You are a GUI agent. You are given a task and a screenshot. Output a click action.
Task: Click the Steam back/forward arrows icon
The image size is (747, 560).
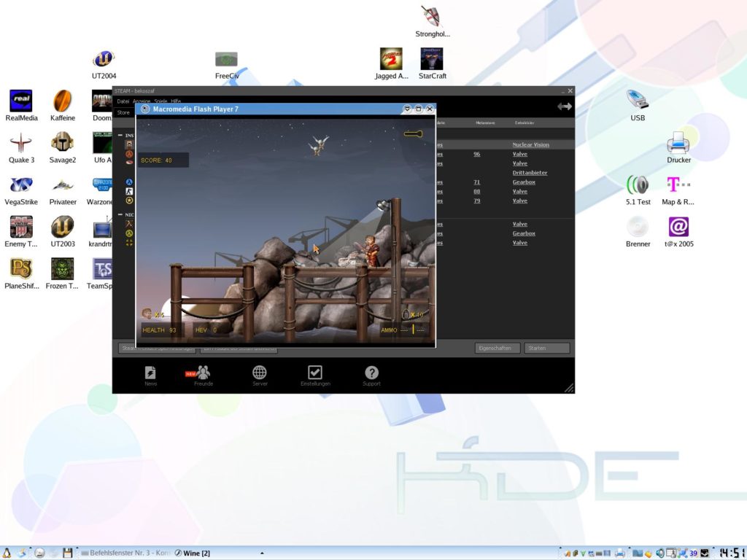[x=565, y=106]
